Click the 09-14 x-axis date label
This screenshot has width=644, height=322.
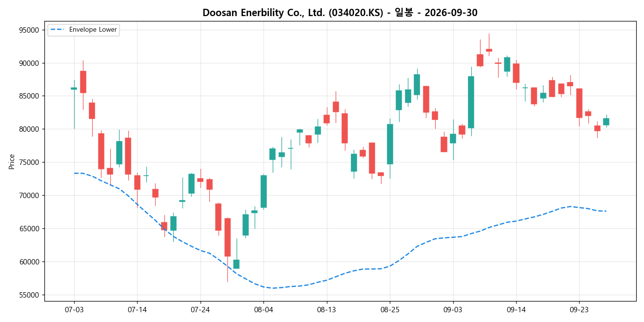(516, 309)
